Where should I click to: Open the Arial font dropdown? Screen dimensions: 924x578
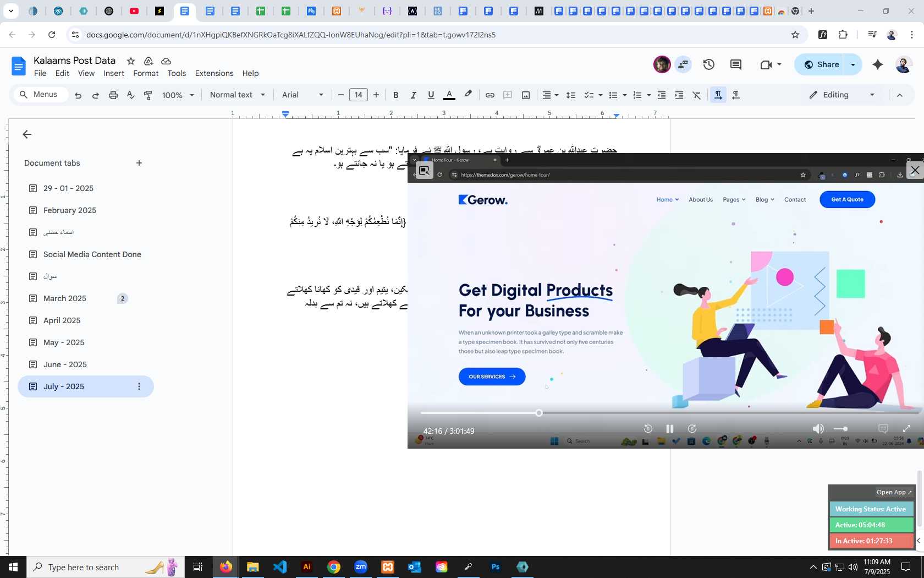(302, 95)
